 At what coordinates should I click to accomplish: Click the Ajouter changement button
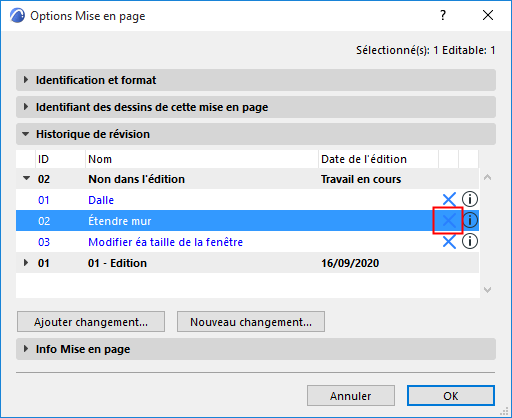91,322
